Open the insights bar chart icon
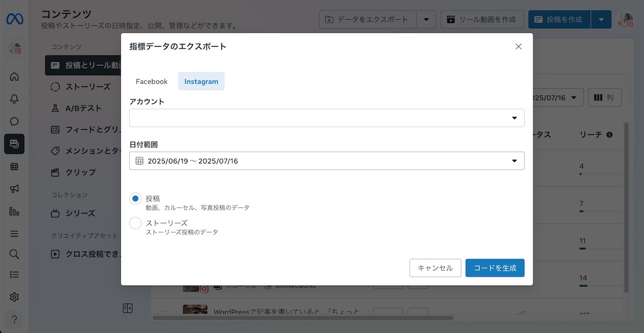Viewport: 644px width, 333px height. pos(14,211)
